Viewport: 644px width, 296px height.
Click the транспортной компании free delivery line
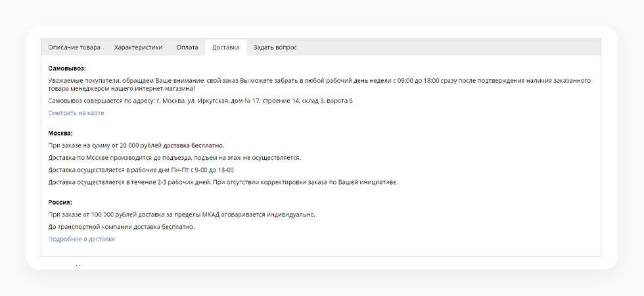(x=122, y=227)
